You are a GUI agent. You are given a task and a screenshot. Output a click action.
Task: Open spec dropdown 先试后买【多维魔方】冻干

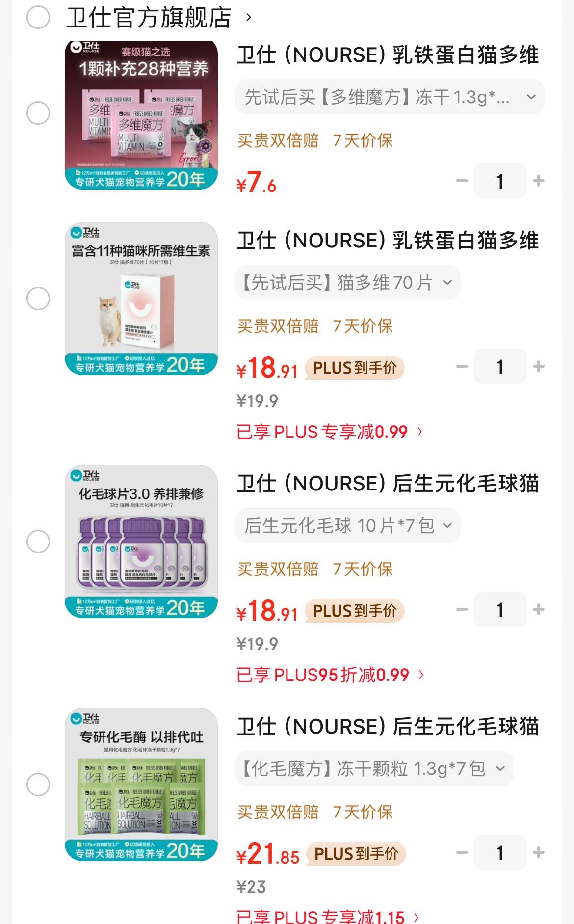390,97
